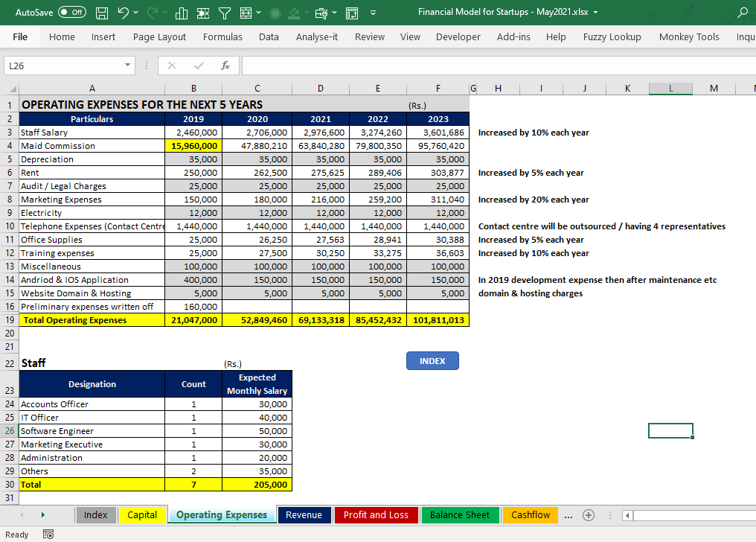
Task: Switch to the Home ribbon tab
Action: click(x=62, y=36)
